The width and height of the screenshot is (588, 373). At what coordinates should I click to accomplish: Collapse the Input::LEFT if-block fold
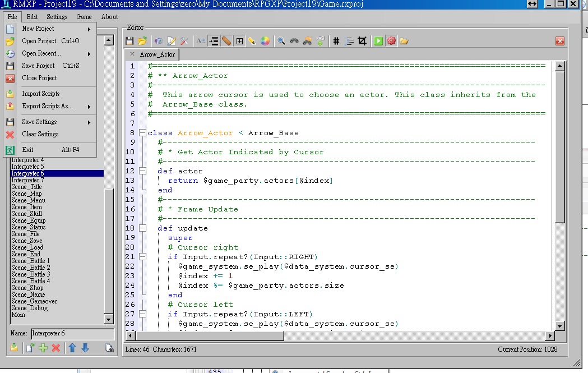(142, 314)
